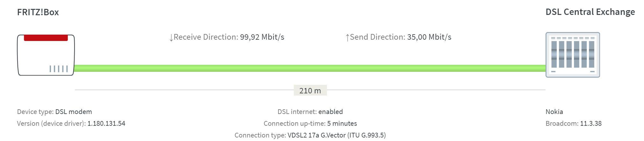Click the DSL internet enabled status

pos(330,112)
